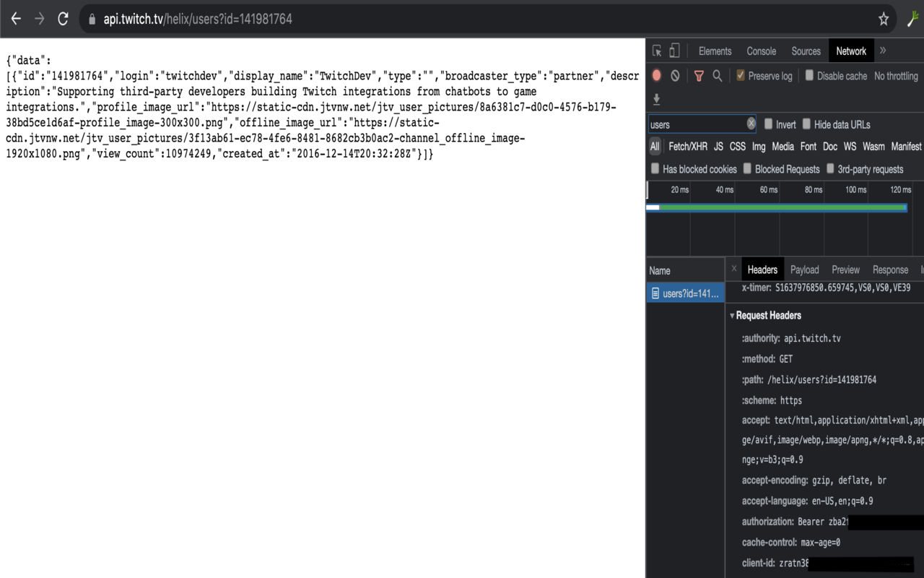Show more DevTools tabs via chevron
Screen dimensions: 924x578
[x=883, y=51]
